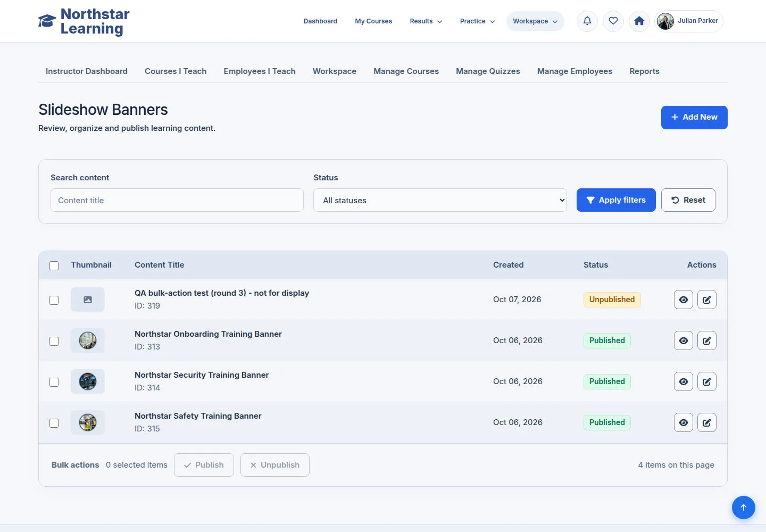Edit Northstar Safety Training Banner
The width and height of the screenshot is (766, 532).
coord(707,422)
